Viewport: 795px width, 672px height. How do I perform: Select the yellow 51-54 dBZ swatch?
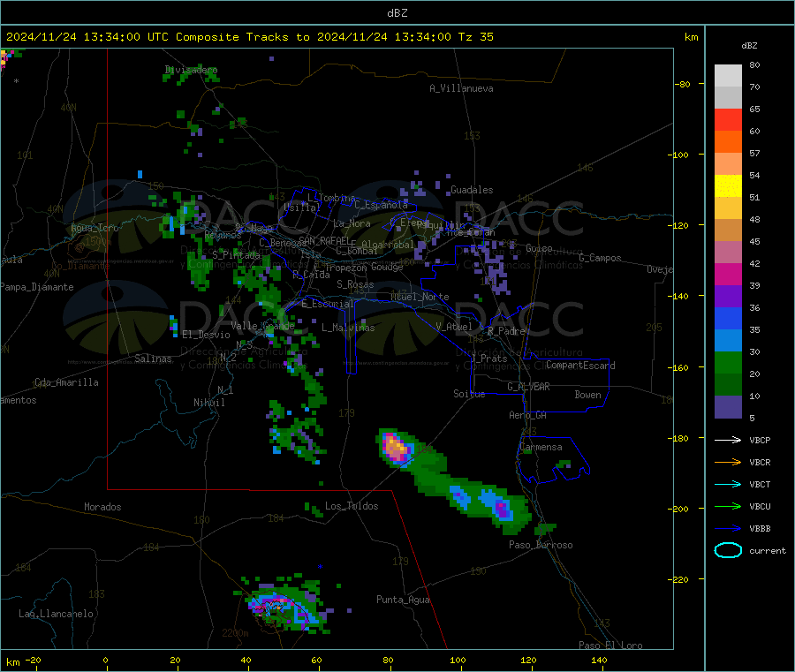coord(728,186)
